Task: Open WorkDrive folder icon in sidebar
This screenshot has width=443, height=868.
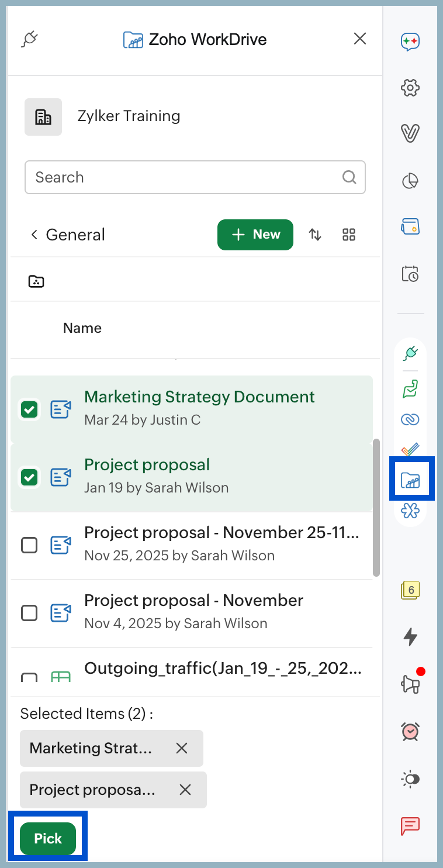Action: pyautogui.click(x=410, y=481)
